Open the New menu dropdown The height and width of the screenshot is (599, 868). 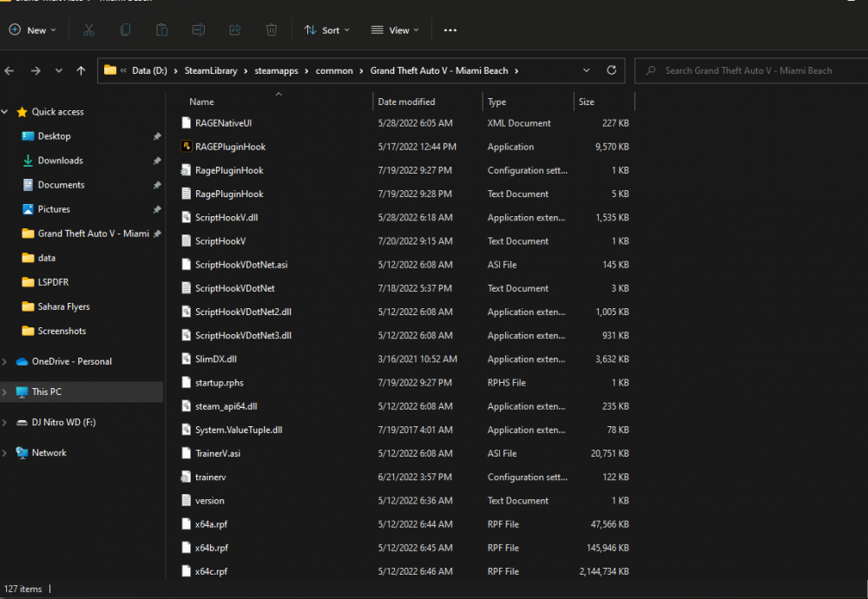point(33,30)
